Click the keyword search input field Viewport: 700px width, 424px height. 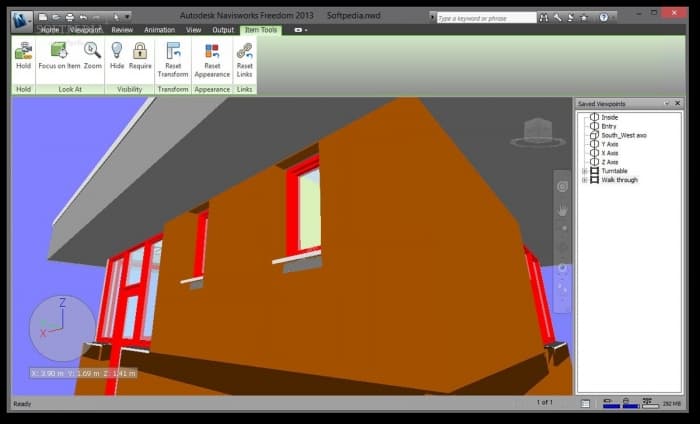(x=485, y=17)
